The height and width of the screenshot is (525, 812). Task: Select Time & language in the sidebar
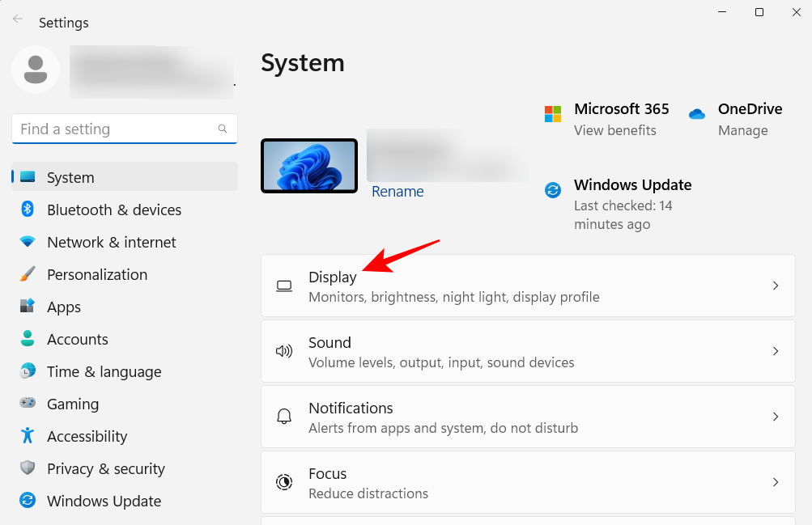(28, 371)
